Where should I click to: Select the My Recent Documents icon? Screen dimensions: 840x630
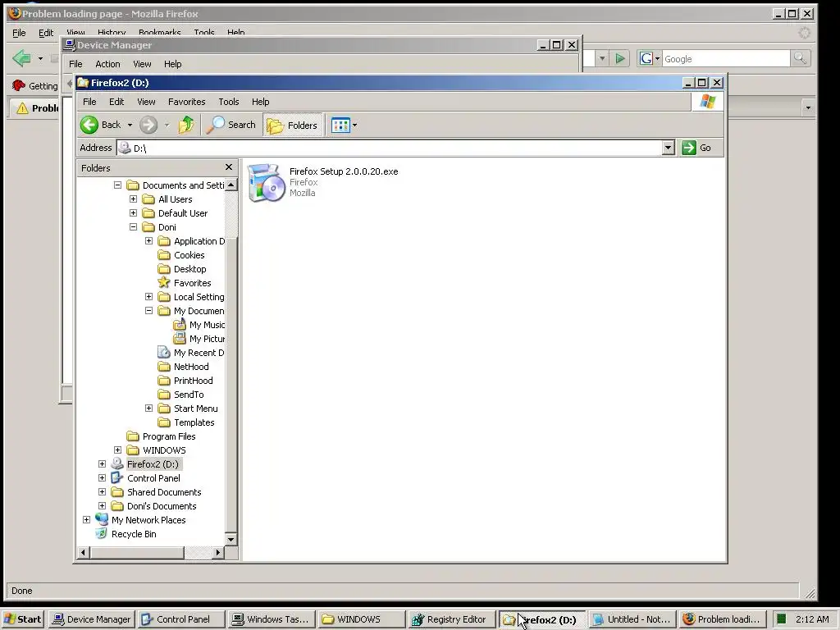(164, 353)
